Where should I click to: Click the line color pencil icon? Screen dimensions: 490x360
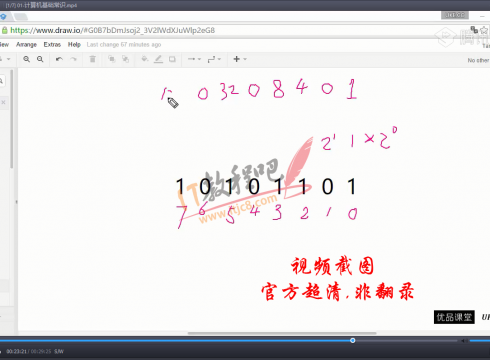point(158,59)
